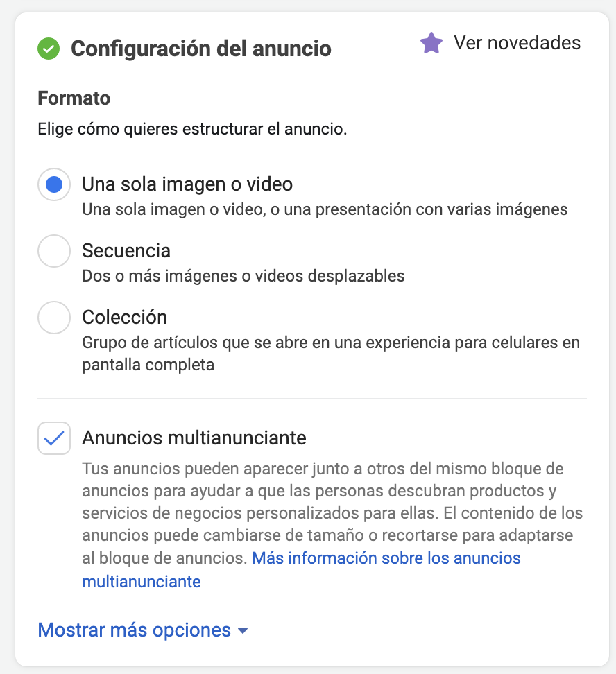This screenshot has height=674, width=616.
Task: Click the Secuencia option label text
Action: coord(126,250)
